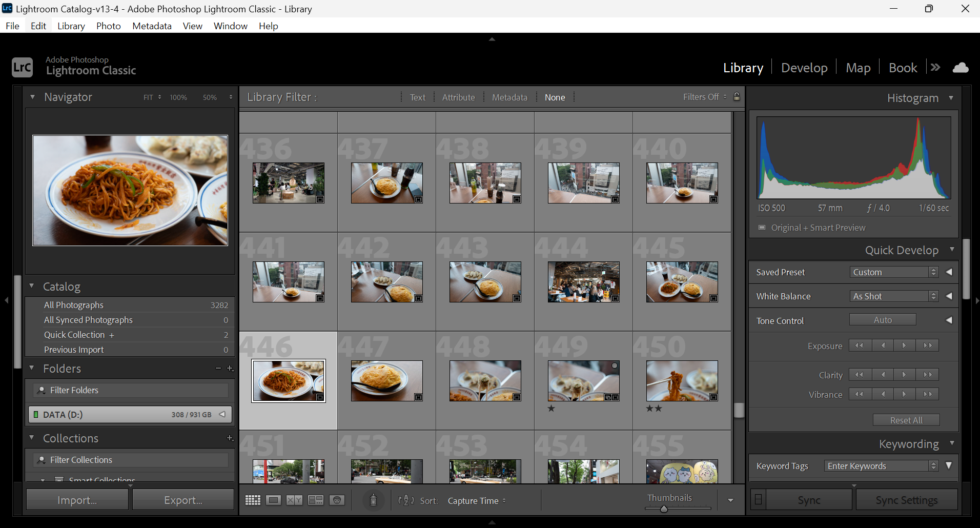Select Attribute filter tab
The height and width of the screenshot is (528, 980).
pyautogui.click(x=458, y=97)
